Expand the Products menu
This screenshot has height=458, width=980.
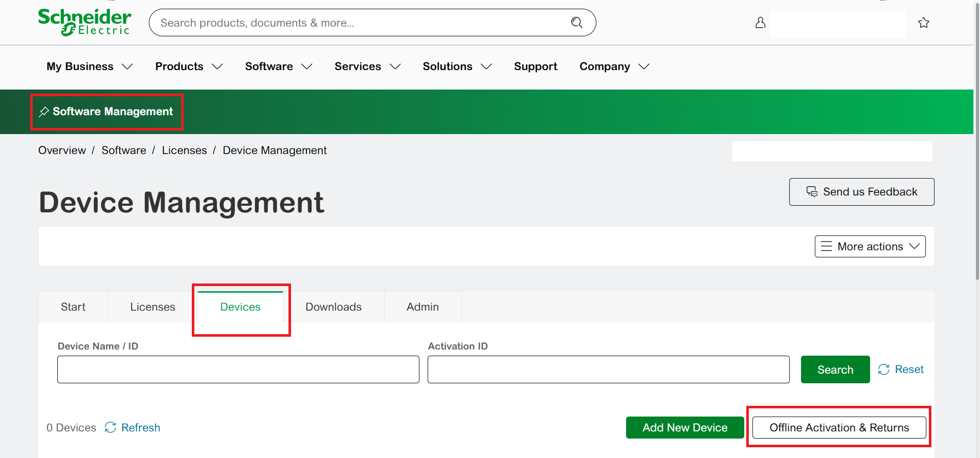189,67
